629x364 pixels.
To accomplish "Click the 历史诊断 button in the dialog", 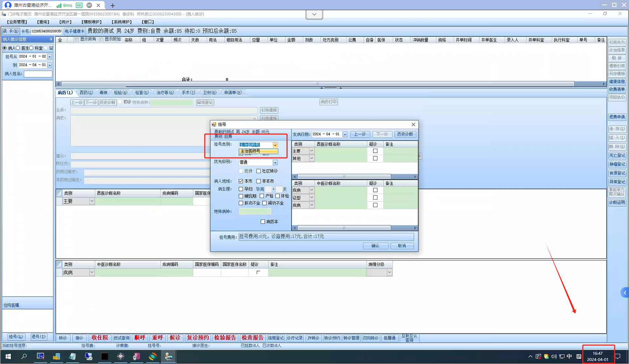I will [405, 134].
